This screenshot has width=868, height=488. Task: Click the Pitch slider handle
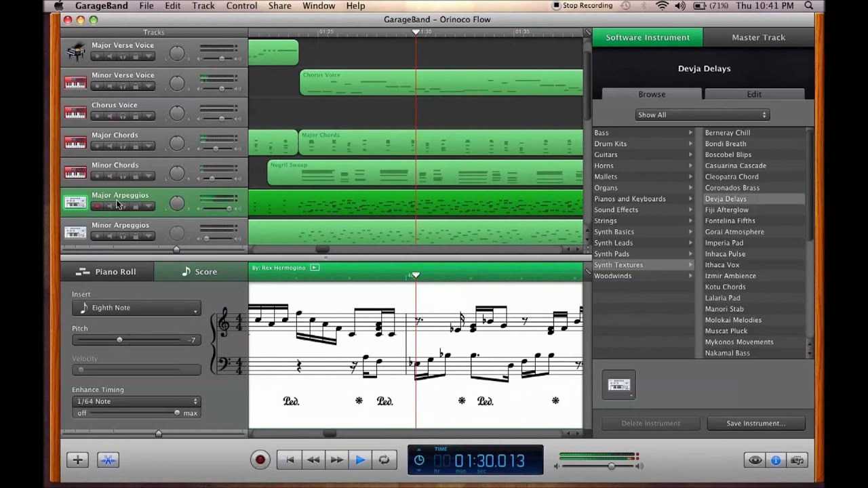119,340
